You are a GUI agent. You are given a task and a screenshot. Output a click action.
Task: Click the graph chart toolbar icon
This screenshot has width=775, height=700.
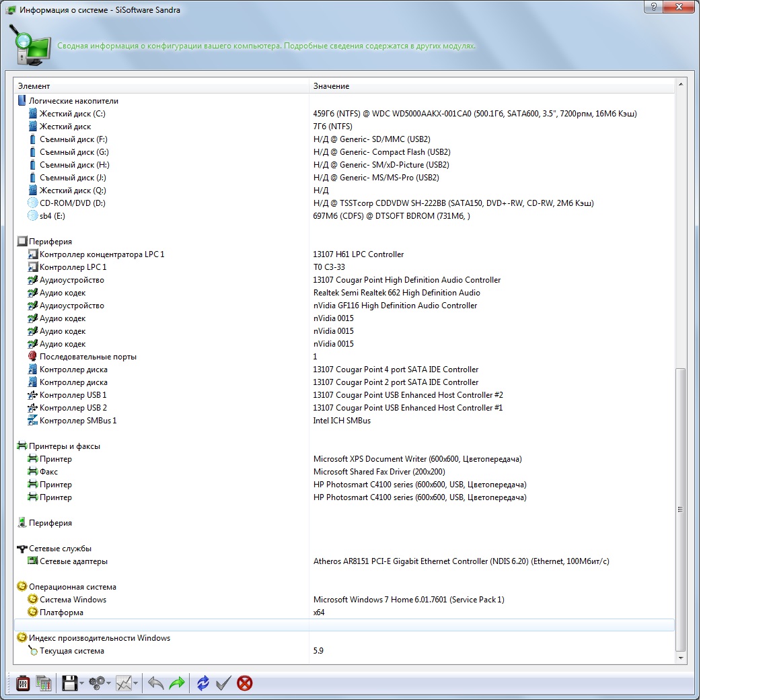[x=124, y=683]
